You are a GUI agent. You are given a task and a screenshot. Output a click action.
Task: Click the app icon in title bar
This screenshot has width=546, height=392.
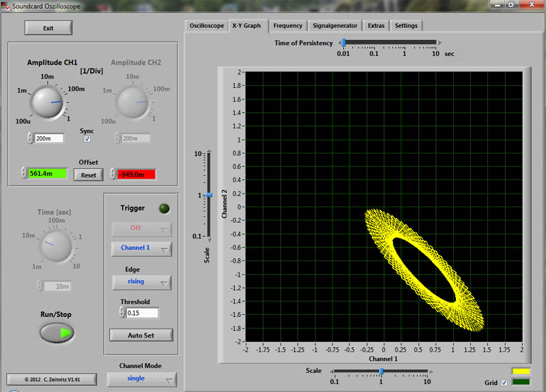(x=6, y=5)
